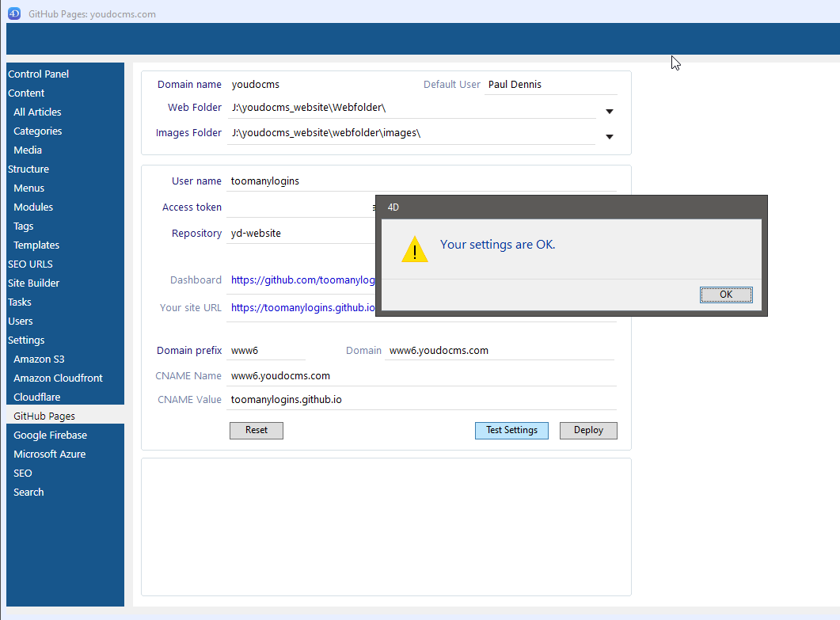The width and height of the screenshot is (840, 620).
Task: Click the Test Settings button
Action: coord(511,430)
